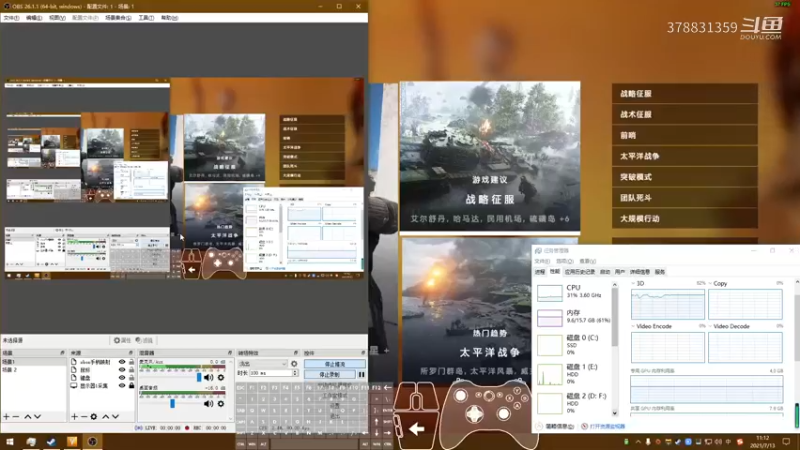
Task: Switch to App history tab in Task Manager
Action: (x=579, y=272)
